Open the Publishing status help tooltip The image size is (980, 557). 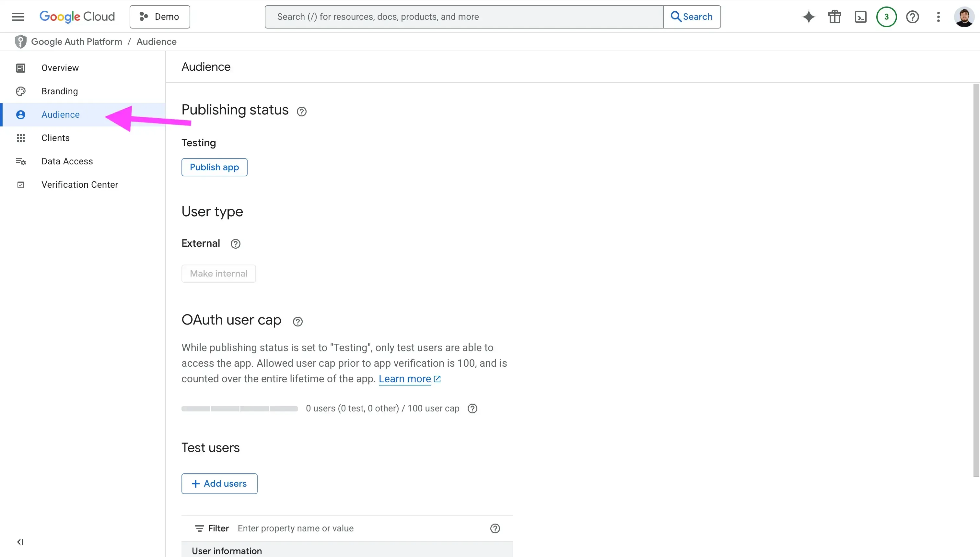click(x=302, y=111)
